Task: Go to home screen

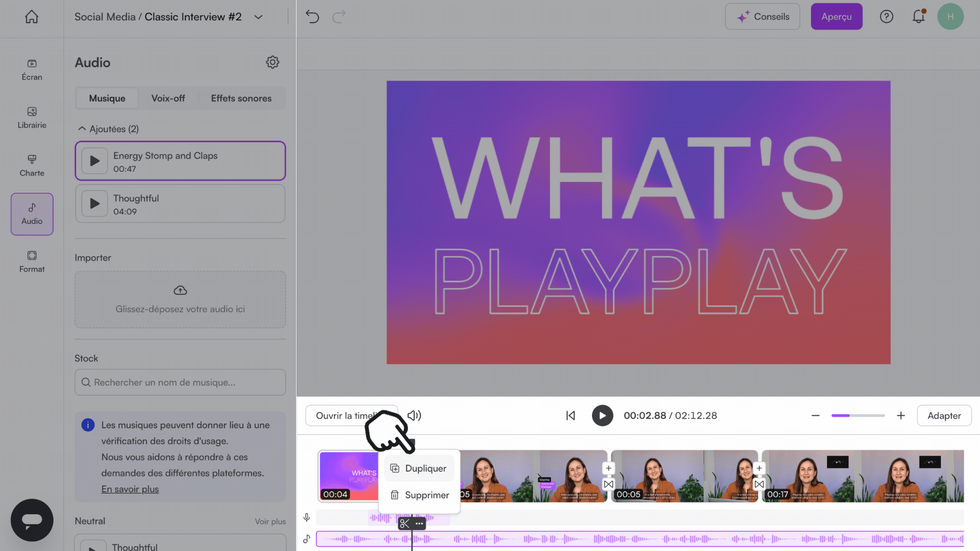Action: pyautogui.click(x=32, y=16)
